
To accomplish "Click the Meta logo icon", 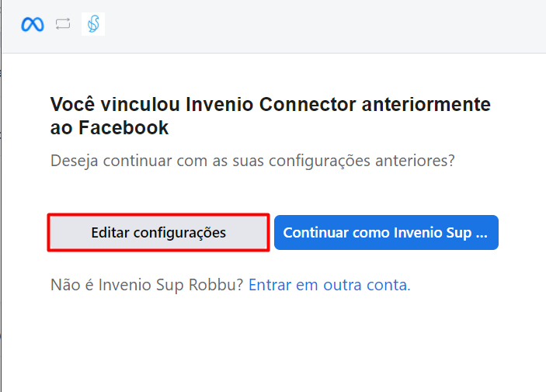I will point(32,25).
